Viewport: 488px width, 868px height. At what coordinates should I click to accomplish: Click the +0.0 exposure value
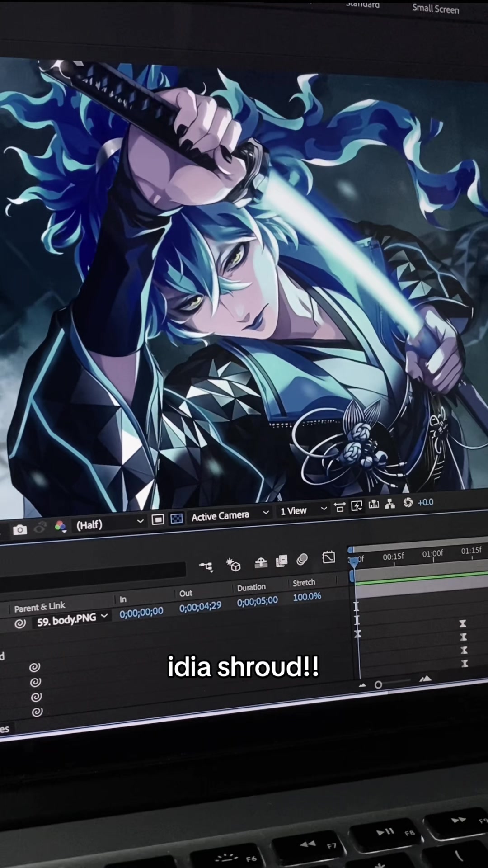426,502
